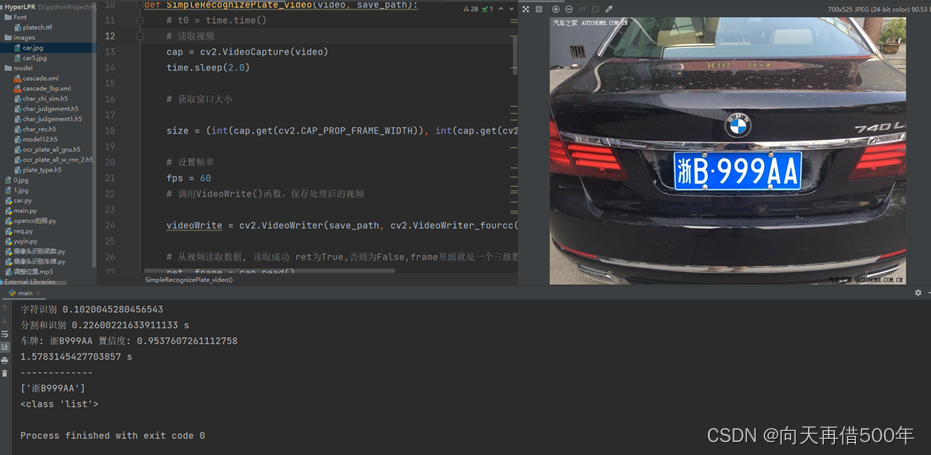Collapse the model folder in project tree

[18, 68]
